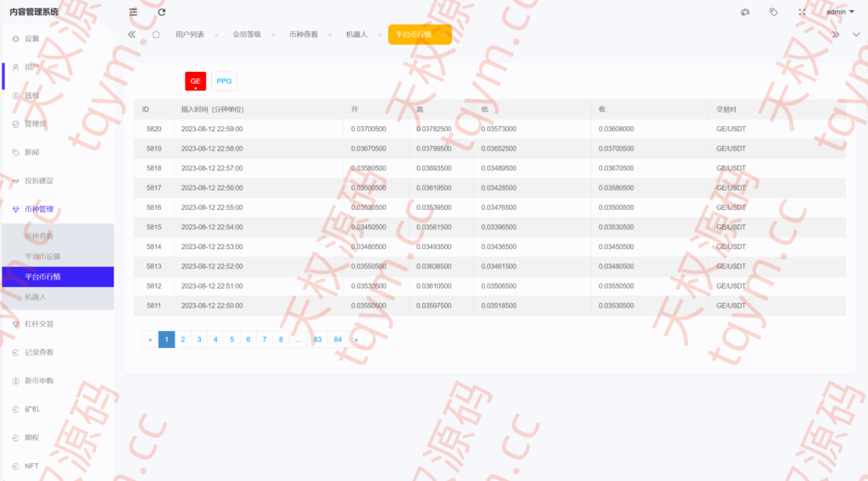The width and height of the screenshot is (868, 481).
Task: Go to pagination page 3
Action: coord(199,340)
